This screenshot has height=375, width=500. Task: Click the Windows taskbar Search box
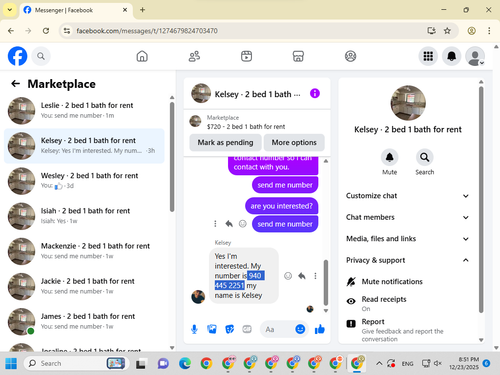[x=77, y=363]
